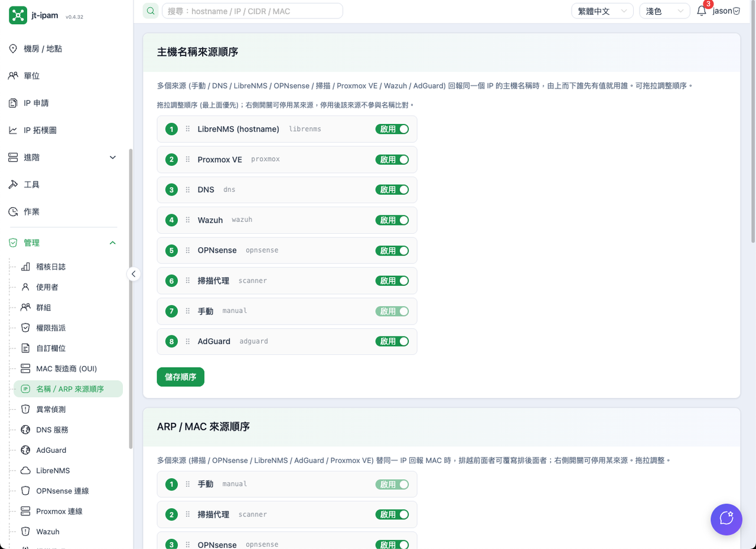Toggle 掃描代理 switch in ARP / MAC order
The width and height of the screenshot is (756, 549).
(x=392, y=514)
